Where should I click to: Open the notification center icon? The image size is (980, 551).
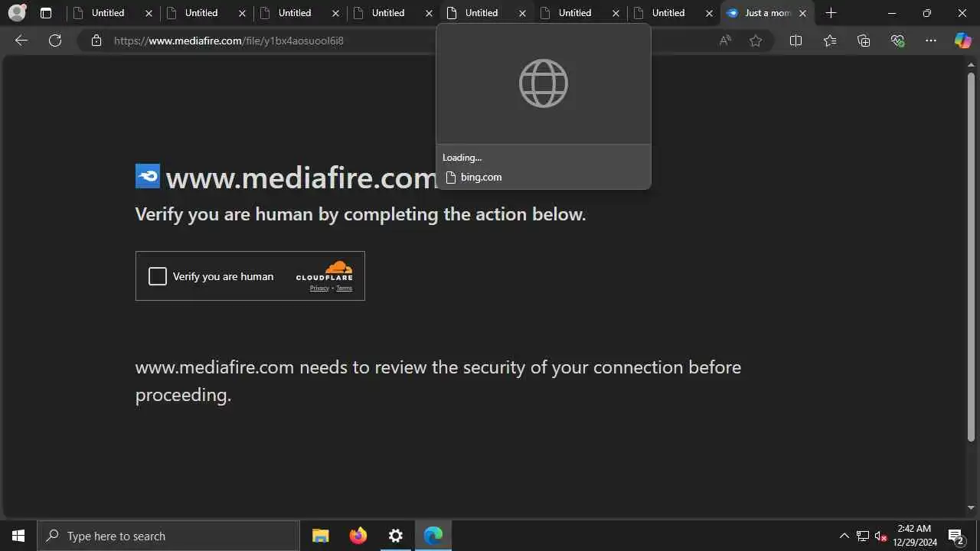pos(956,536)
